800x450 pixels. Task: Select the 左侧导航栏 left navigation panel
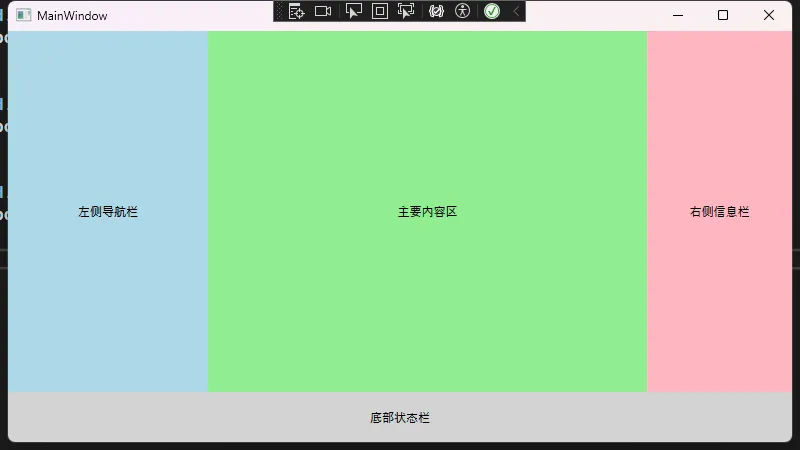click(108, 212)
